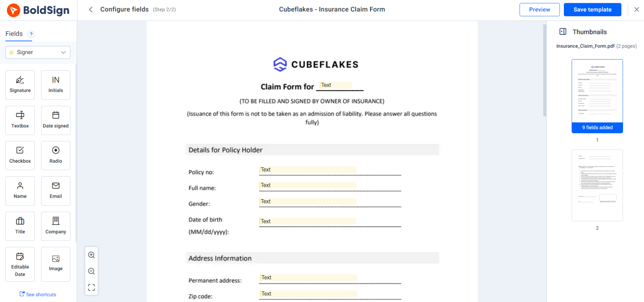Open the Signer dropdown
Image resolution: width=644 pixels, height=302 pixels.
coord(37,52)
